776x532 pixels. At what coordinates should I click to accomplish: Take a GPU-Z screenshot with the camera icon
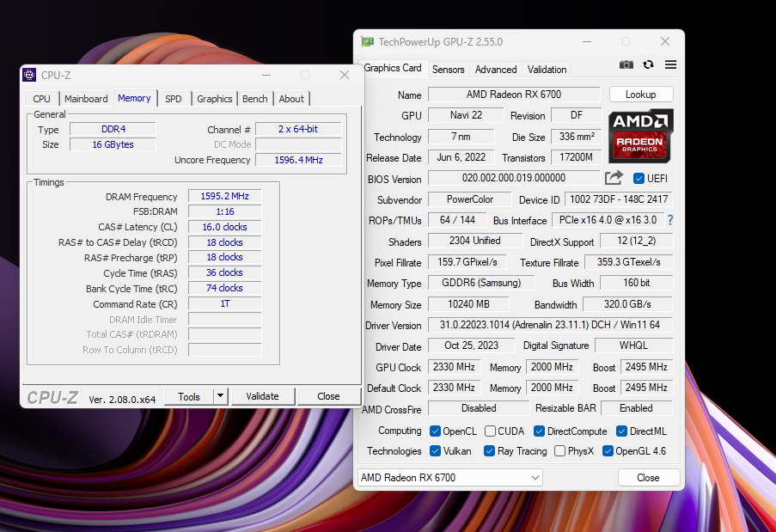click(x=626, y=64)
